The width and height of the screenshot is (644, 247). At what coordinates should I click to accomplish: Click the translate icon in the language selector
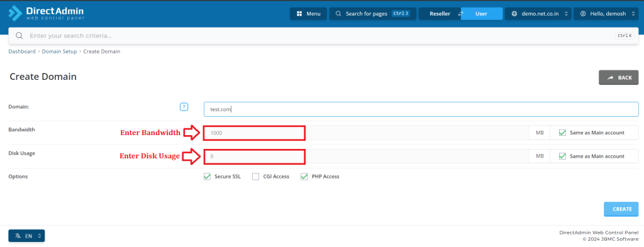coord(18,236)
